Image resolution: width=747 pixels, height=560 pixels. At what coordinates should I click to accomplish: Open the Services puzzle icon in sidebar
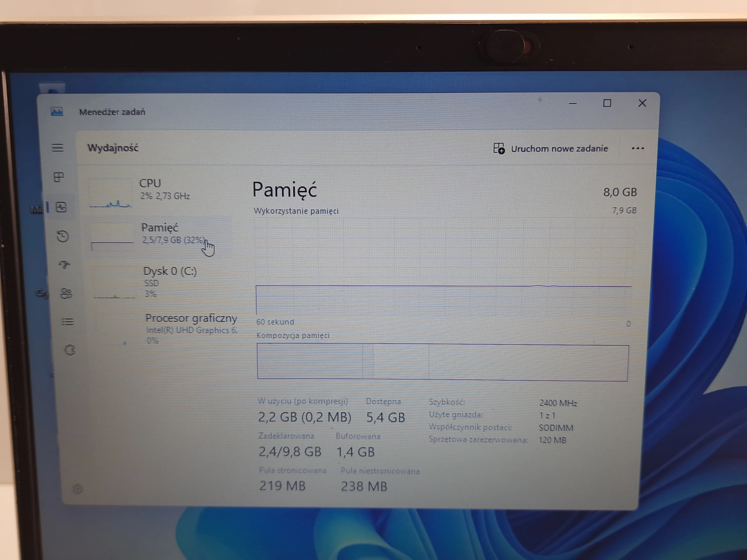70,350
